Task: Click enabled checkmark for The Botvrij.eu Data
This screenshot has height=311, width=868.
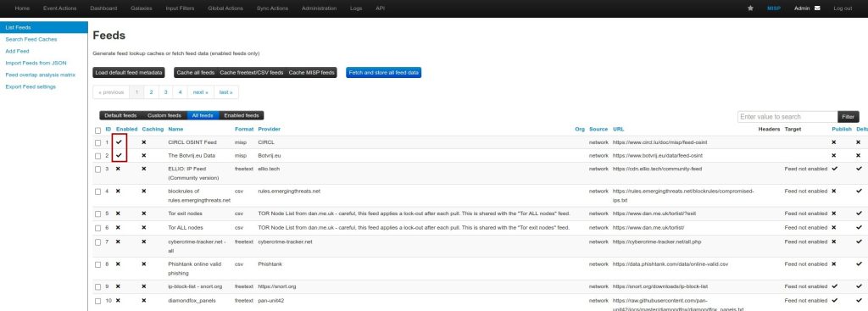Action: point(119,156)
